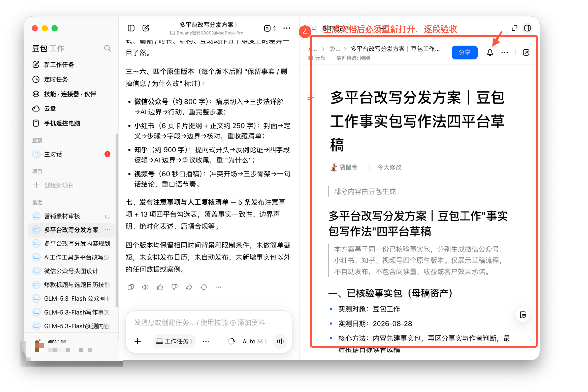Click the loading indicator beside Auto
This screenshot has width=588, height=392.
pos(232,341)
